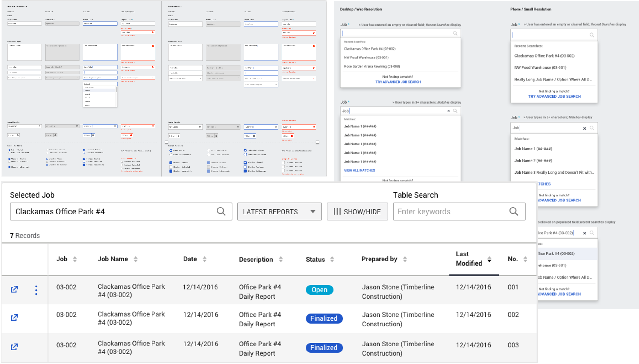Click sort arrows beside Job Name column

[136, 259]
